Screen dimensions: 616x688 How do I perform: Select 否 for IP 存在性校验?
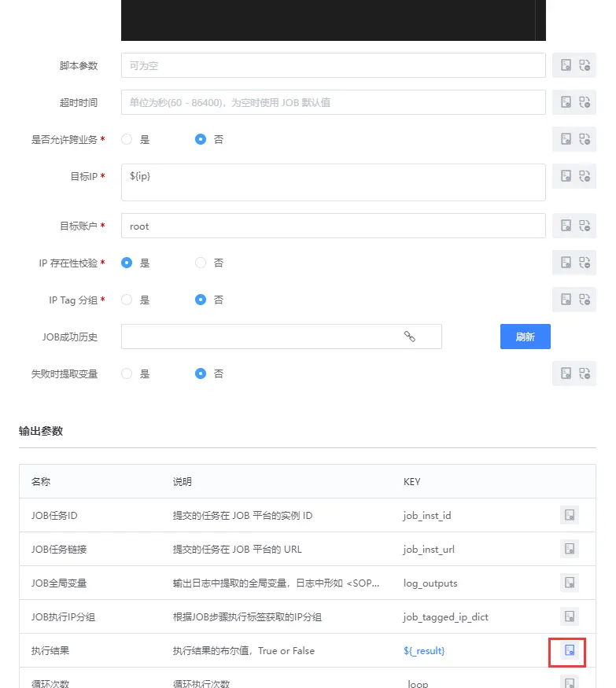pyautogui.click(x=200, y=263)
